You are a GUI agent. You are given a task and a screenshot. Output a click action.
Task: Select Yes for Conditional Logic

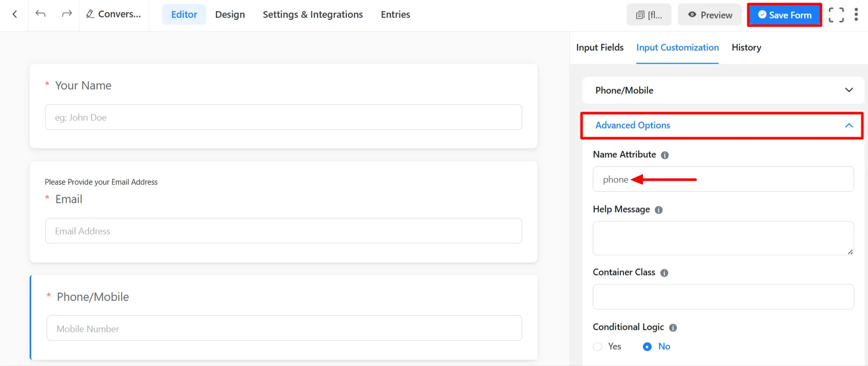tap(597, 347)
